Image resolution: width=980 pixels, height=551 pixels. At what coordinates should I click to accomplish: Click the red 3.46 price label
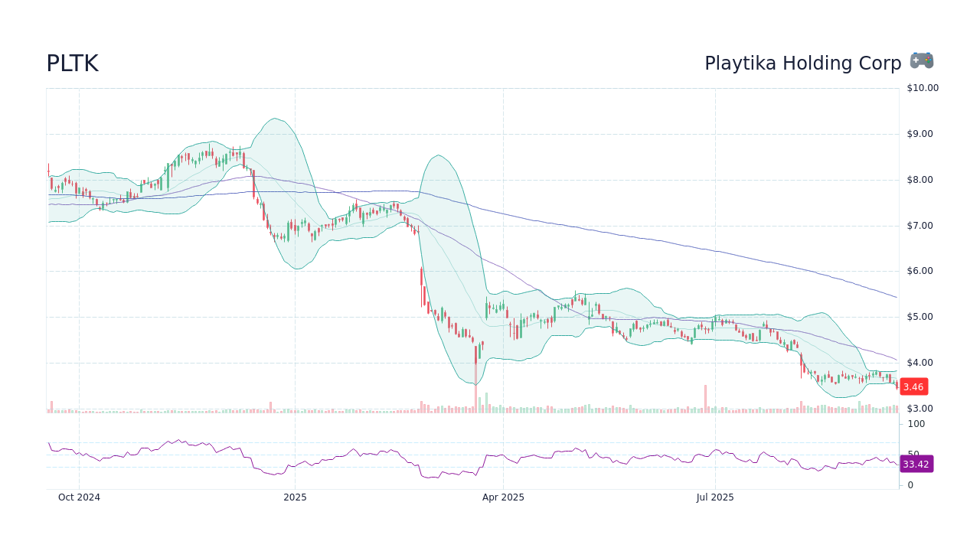(x=913, y=387)
